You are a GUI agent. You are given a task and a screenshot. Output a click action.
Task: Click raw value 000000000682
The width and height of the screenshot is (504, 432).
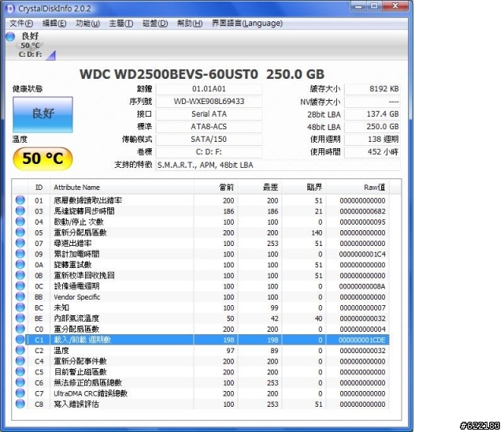(362, 211)
